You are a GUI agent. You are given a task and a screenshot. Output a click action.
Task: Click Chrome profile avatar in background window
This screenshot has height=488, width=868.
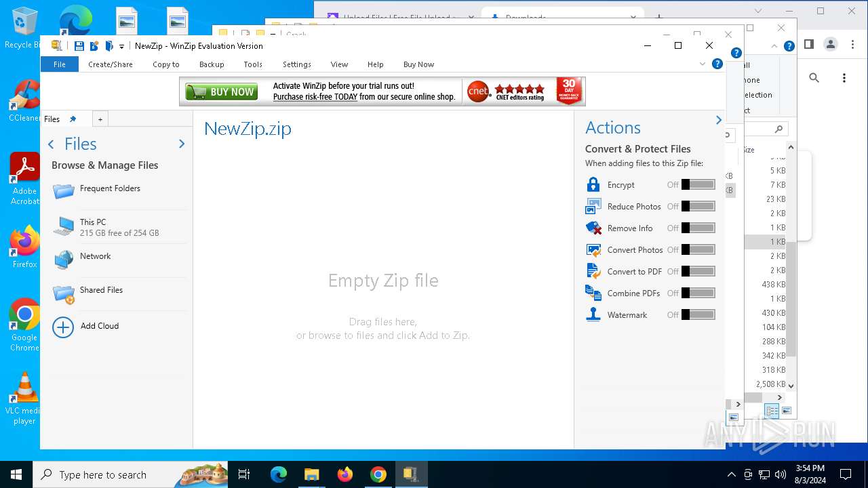(x=831, y=44)
